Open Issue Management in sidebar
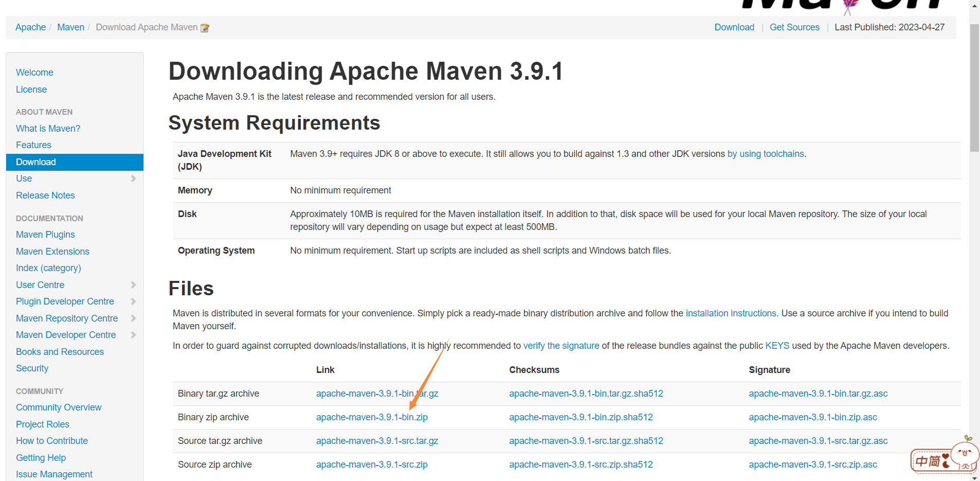The width and height of the screenshot is (980, 481). pos(54,474)
